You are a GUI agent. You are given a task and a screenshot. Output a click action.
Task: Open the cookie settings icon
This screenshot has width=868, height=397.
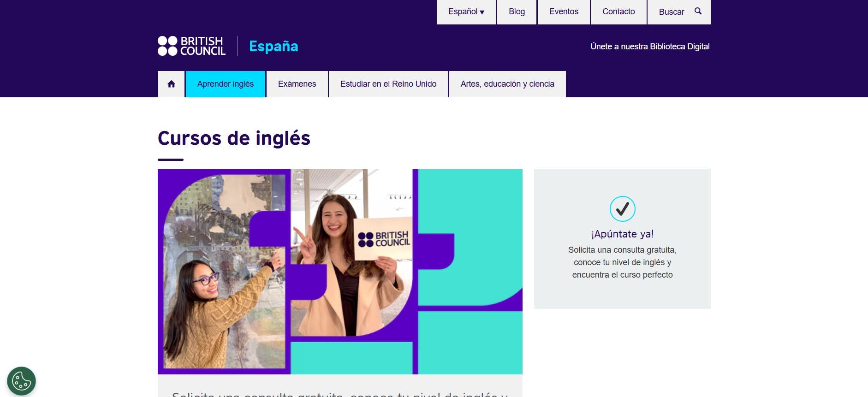21,381
